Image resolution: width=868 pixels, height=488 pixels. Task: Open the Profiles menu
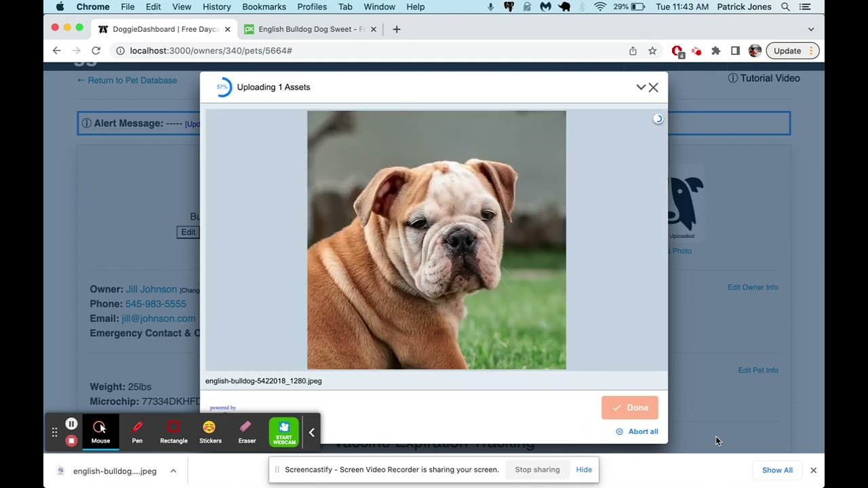tap(312, 7)
